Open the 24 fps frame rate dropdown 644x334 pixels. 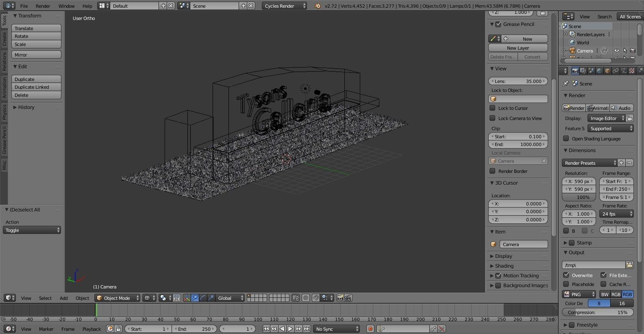[616, 214]
